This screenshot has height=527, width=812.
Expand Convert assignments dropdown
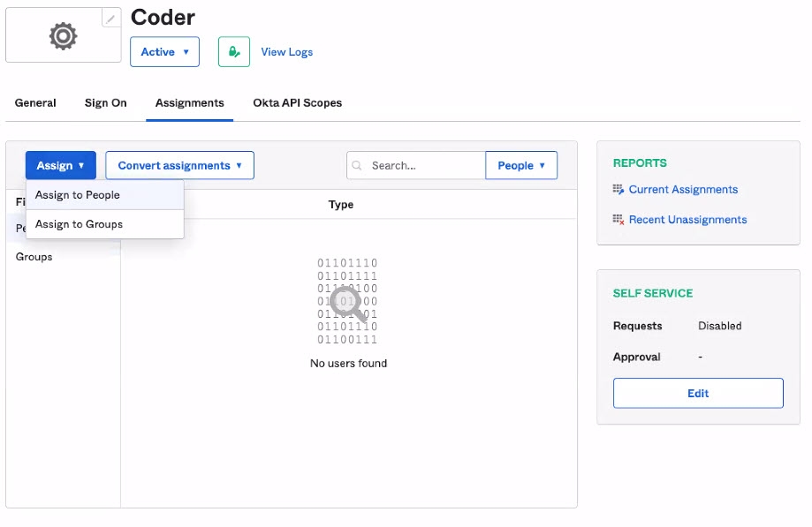click(179, 165)
